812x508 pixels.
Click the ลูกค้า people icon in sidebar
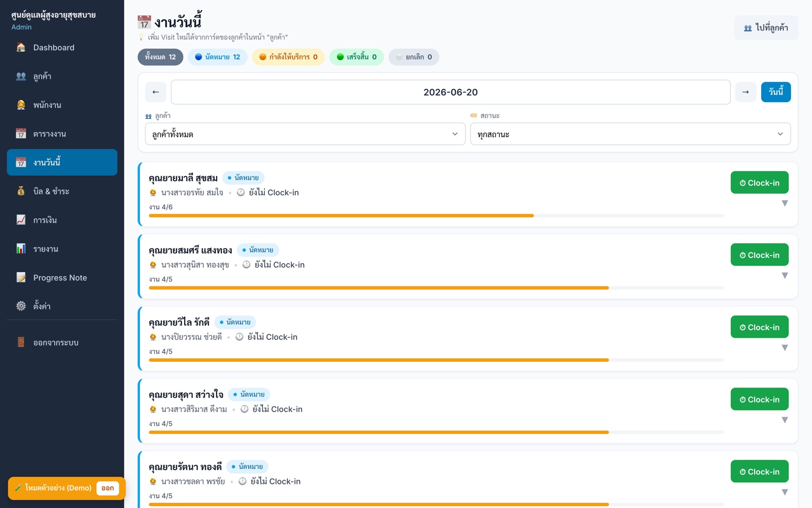point(21,76)
